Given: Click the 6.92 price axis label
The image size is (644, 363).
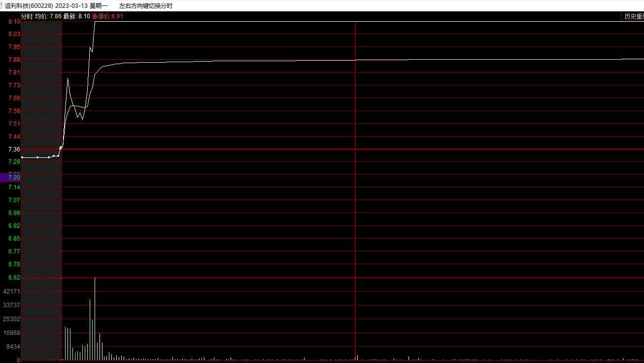Looking at the screenshot, I should (14, 226).
